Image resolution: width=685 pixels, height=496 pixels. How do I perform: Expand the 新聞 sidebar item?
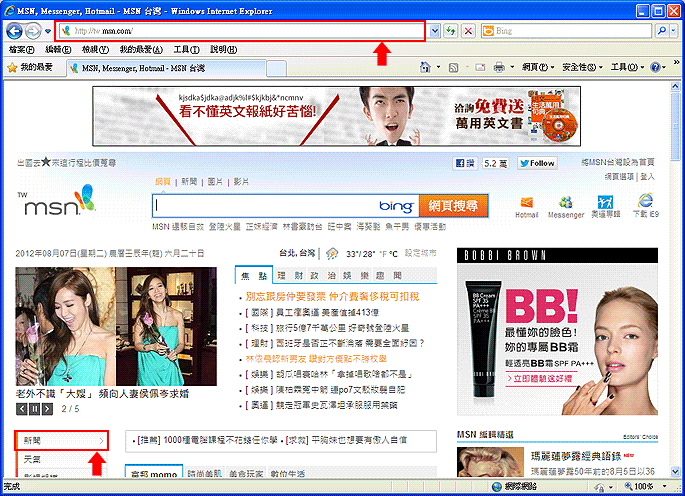62,441
